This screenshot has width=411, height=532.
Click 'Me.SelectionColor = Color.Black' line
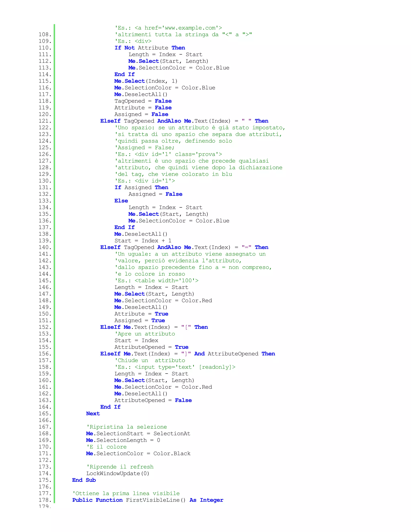138,454
